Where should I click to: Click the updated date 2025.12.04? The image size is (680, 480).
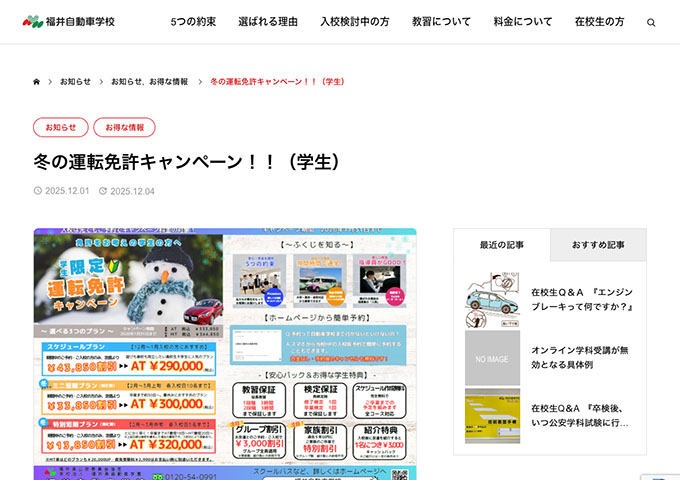coord(127,191)
